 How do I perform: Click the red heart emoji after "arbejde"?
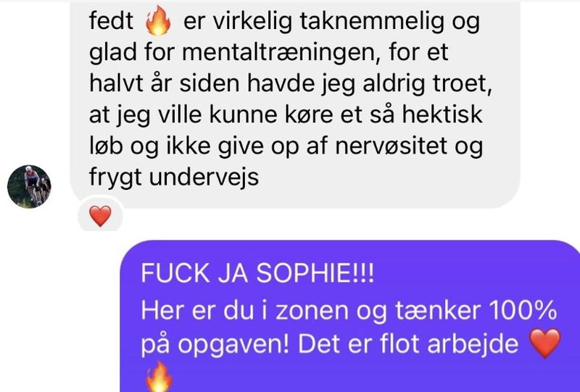545,343
